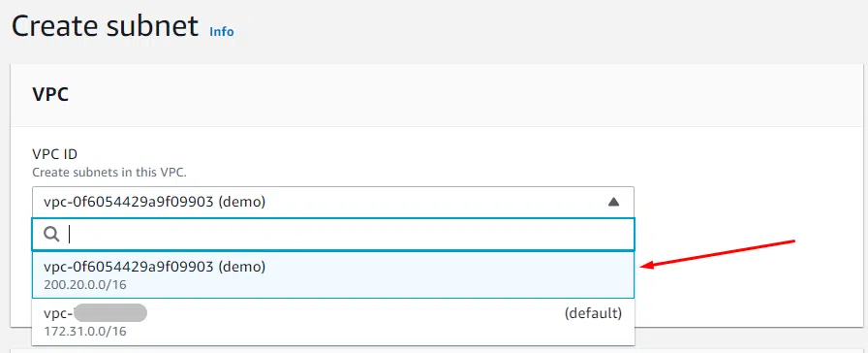Image resolution: width=868 pixels, height=353 pixels.
Task: Click the 'Create subnets in this VPC' description
Action: (x=109, y=173)
